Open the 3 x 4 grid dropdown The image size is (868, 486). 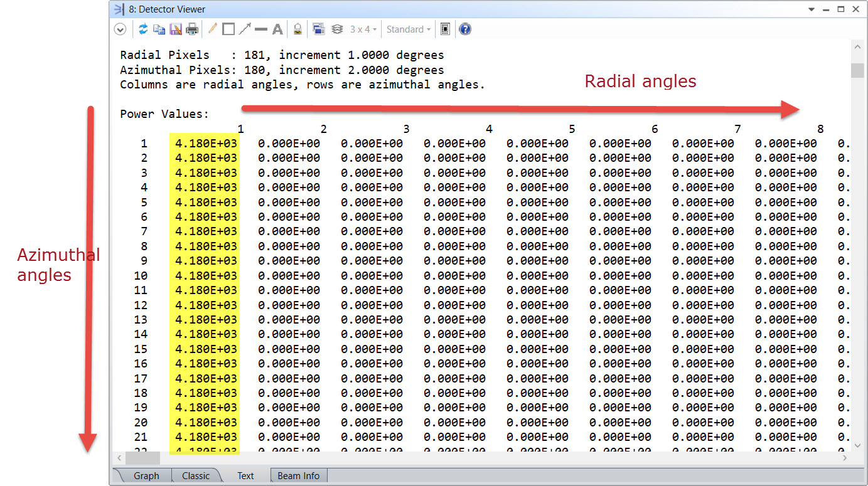364,29
